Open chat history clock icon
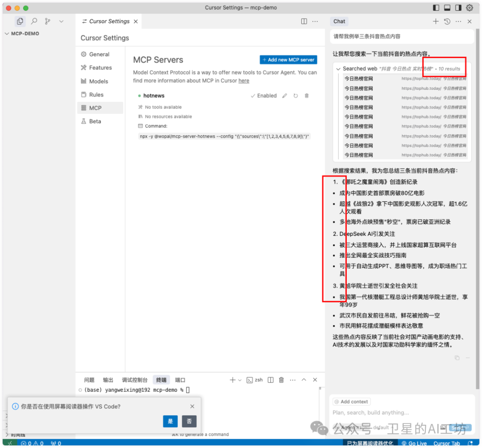482x448 pixels. pos(447,21)
